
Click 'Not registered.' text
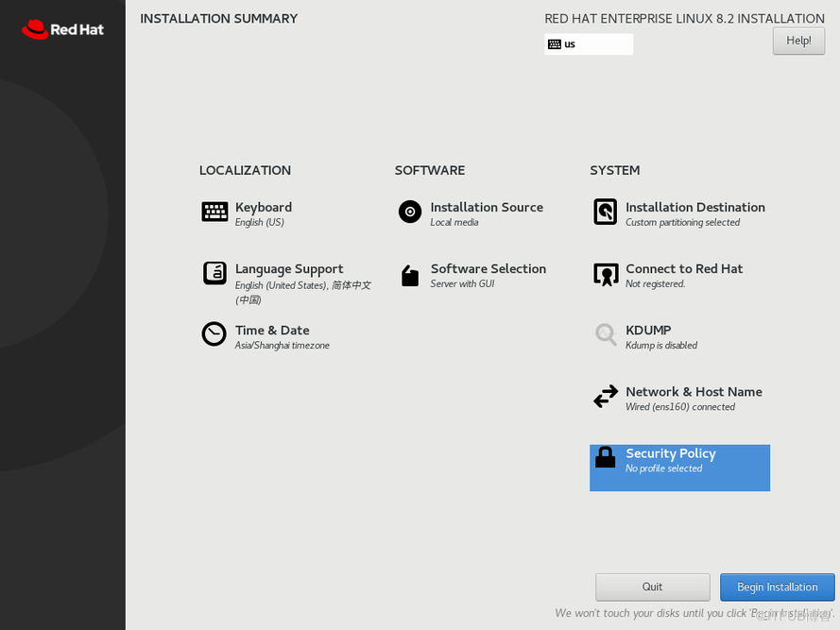coord(655,284)
